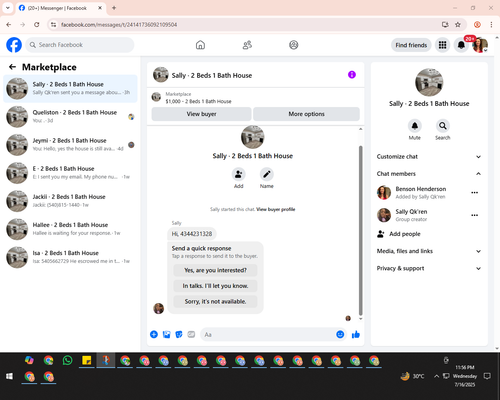Viewport: 500px width, 400px height.
Task: Open the Queliston 2 Beds 1 Bath House conversation
Action: pos(70,117)
